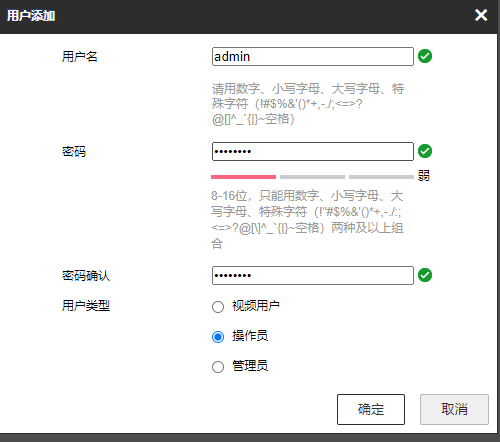Click the 密码 password input field
This screenshot has width=500, height=442.
(313, 151)
